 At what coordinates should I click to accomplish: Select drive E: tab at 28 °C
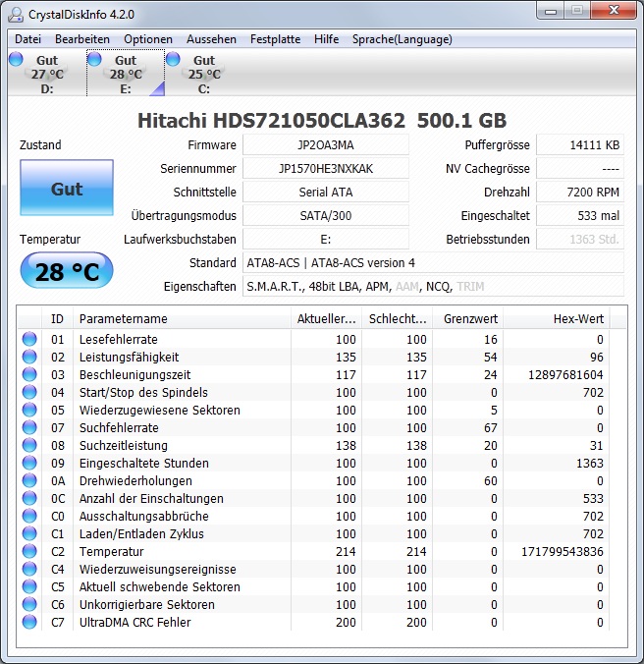126,74
